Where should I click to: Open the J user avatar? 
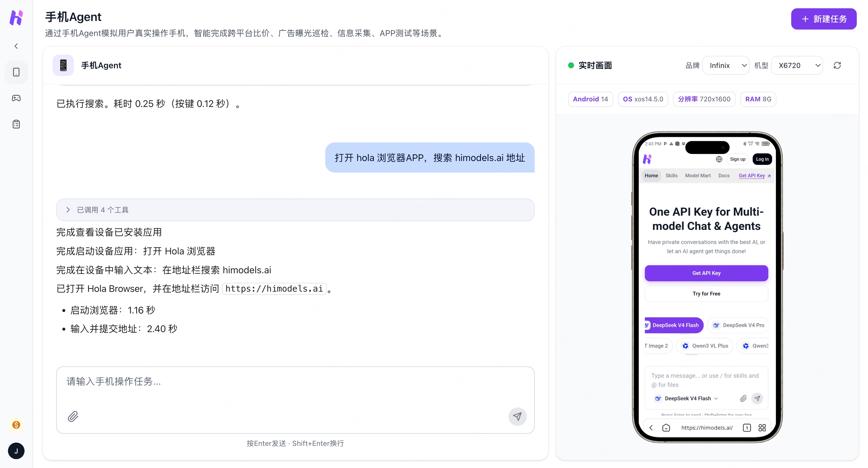click(16, 451)
